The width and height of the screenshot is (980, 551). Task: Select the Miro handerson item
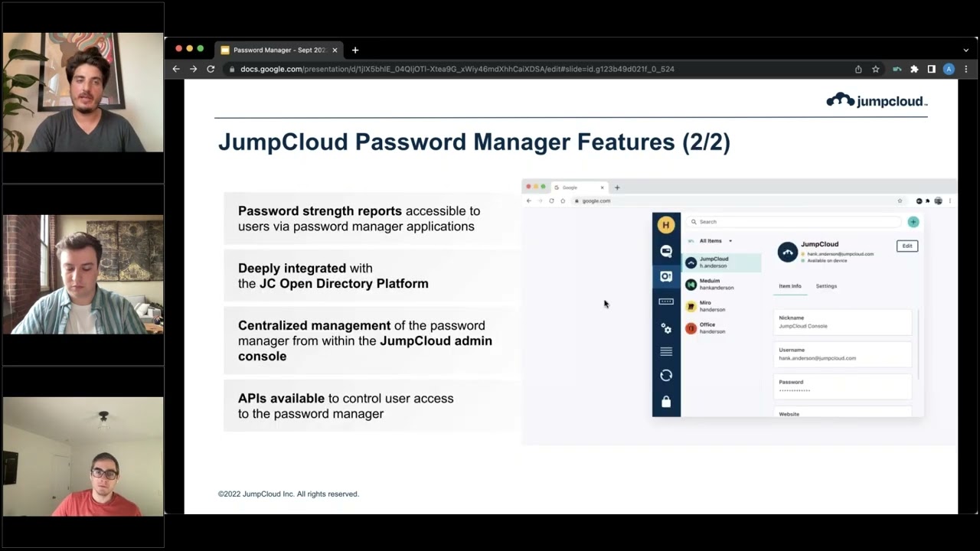(x=722, y=306)
